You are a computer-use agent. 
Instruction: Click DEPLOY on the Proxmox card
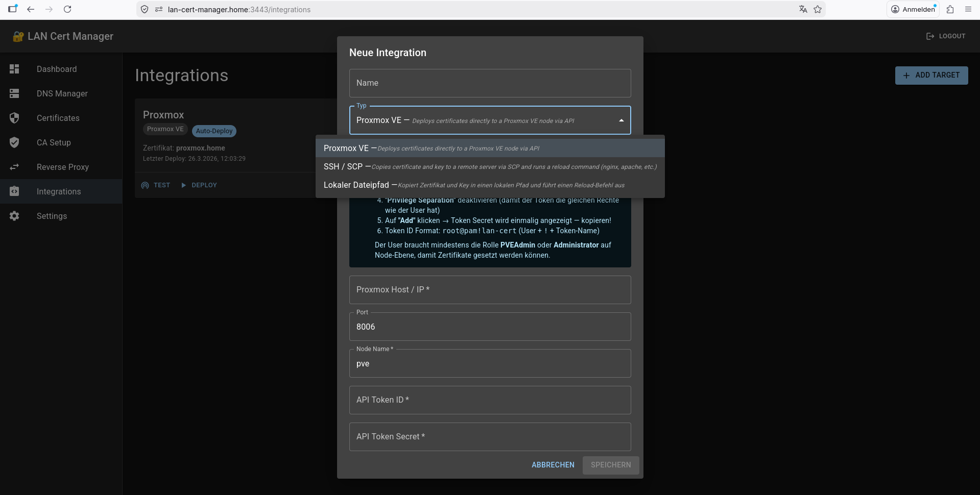coord(199,185)
